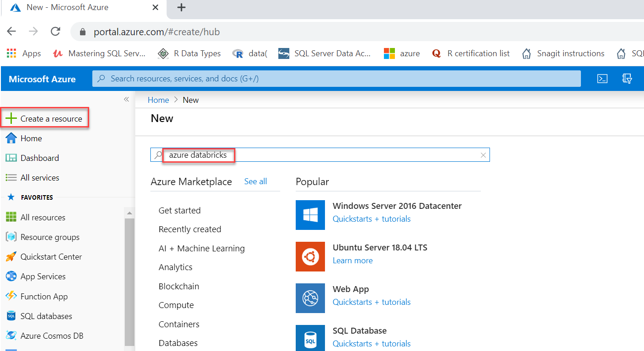Select the Databases category
Image resolution: width=644 pixels, height=351 pixels.
[178, 343]
